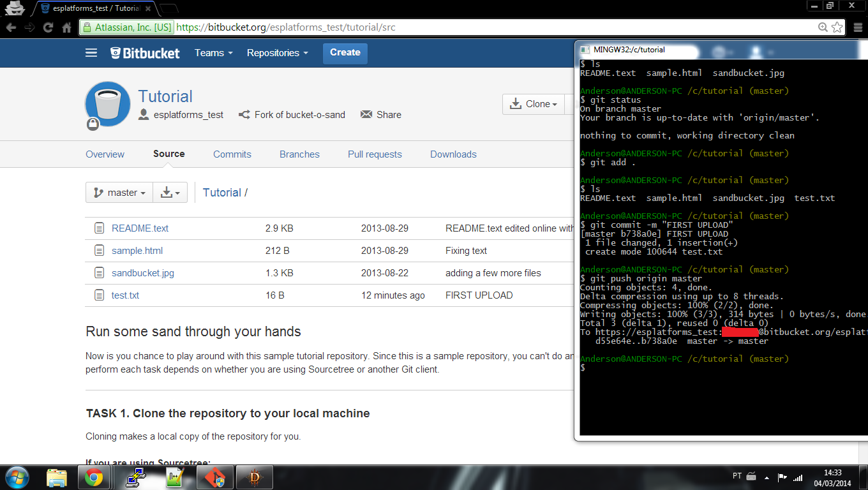This screenshot has height=490, width=868.
Task: Open the network signal tray icon
Action: click(x=798, y=477)
